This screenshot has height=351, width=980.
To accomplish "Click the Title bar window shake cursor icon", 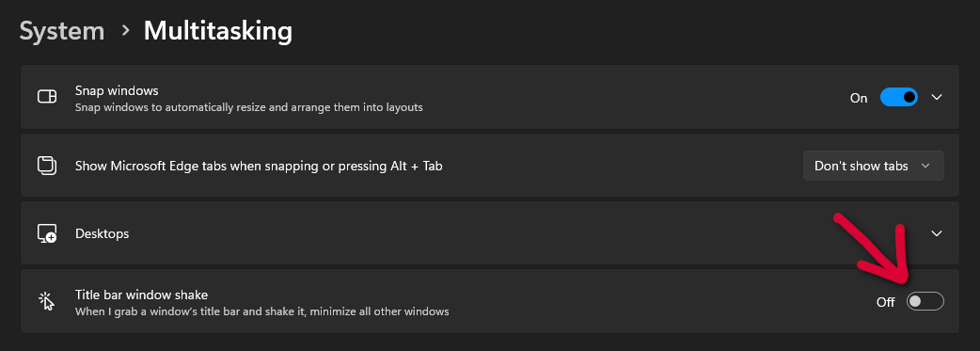I will (x=47, y=301).
